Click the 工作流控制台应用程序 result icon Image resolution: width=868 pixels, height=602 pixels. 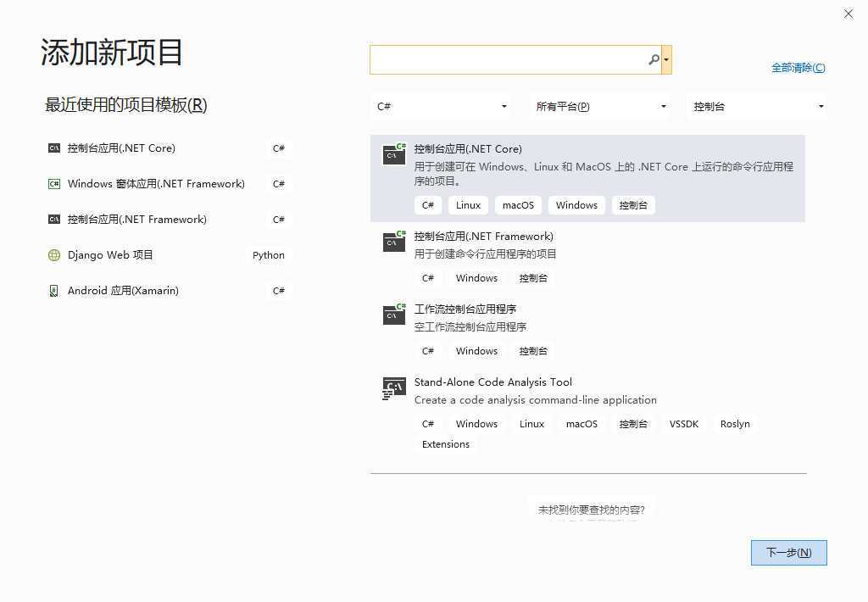pos(394,314)
